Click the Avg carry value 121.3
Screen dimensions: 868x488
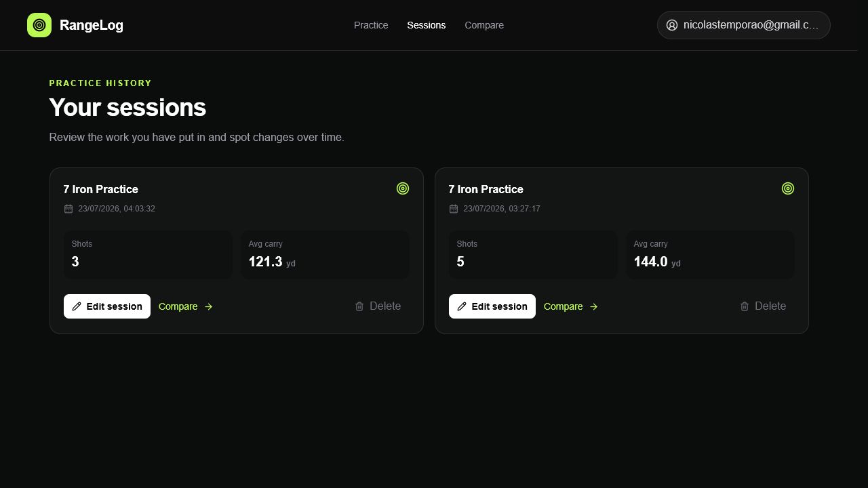[266, 262]
